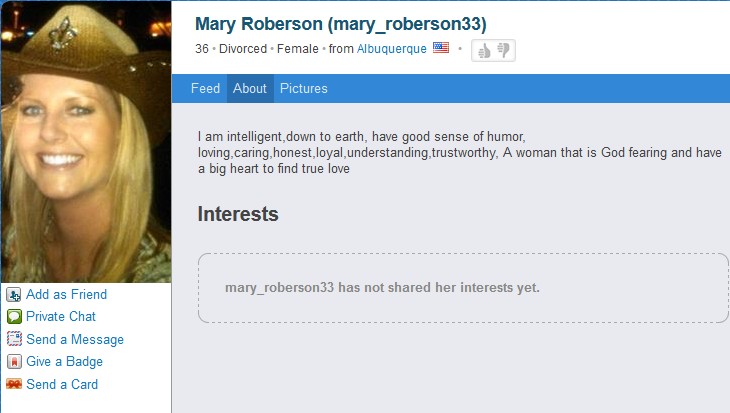Click the Add as Friend icon
This screenshot has height=413, width=730.
pyautogui.click(x=14, y=294)
